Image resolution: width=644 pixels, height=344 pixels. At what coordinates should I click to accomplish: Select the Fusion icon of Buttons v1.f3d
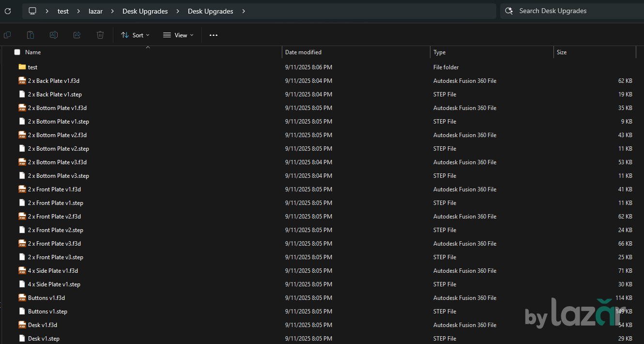click(22, 298)
